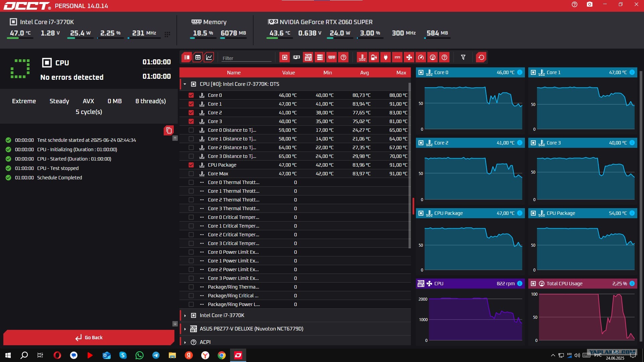This screenshot has width=644, height=362.
Task: Expand the ASUS P8Z77-V DELUXE group
Action: click(185, 329)
